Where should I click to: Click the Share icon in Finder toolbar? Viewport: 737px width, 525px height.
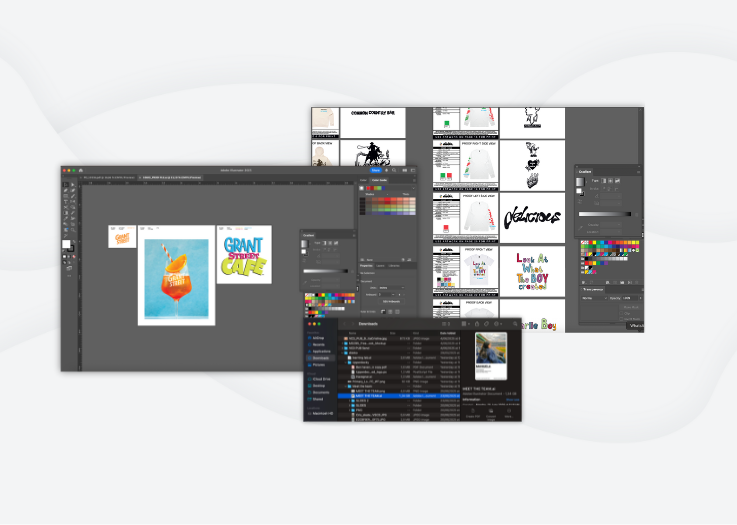[477, 324]
